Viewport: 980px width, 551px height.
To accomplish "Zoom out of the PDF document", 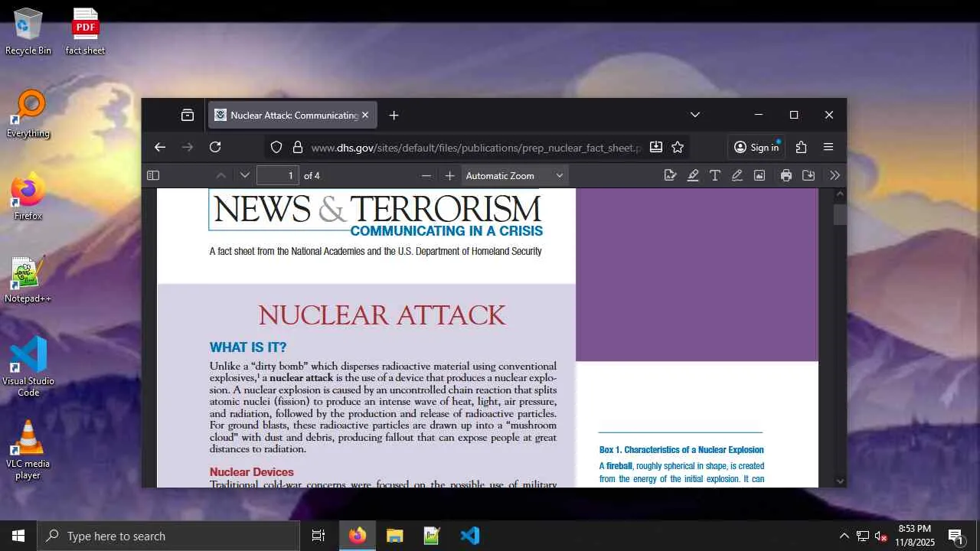I will (x=426, y=175).
